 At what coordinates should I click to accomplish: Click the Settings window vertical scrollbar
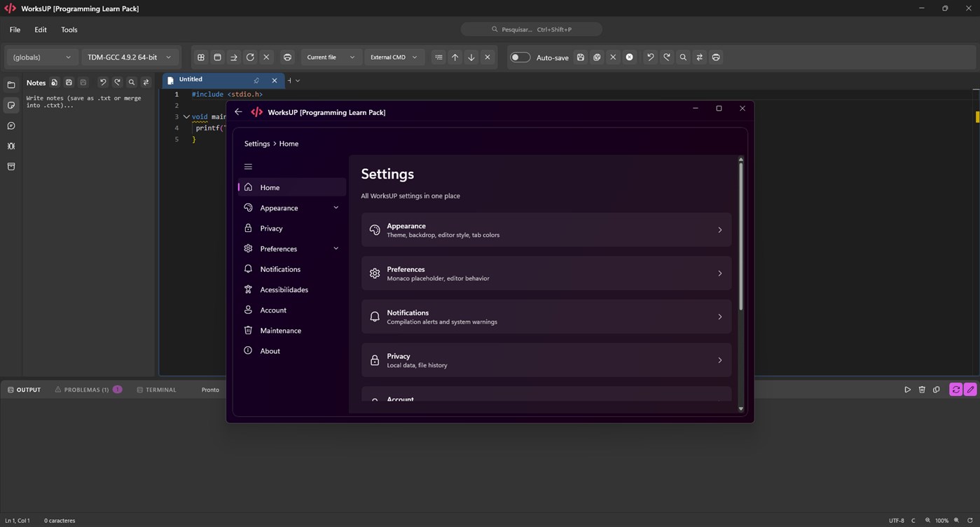[x=740, y=237]
